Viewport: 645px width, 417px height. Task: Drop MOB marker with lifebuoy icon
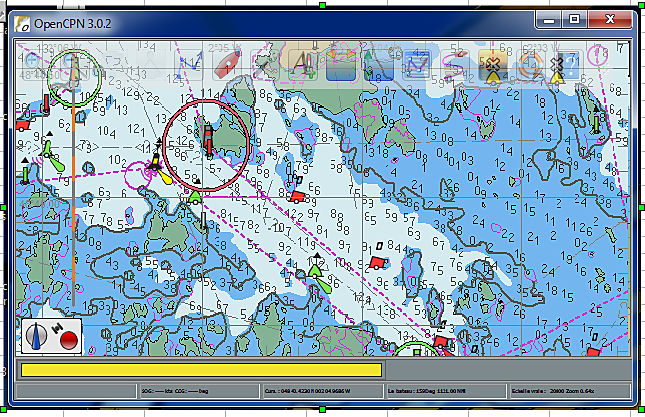(x=530, y=65)
